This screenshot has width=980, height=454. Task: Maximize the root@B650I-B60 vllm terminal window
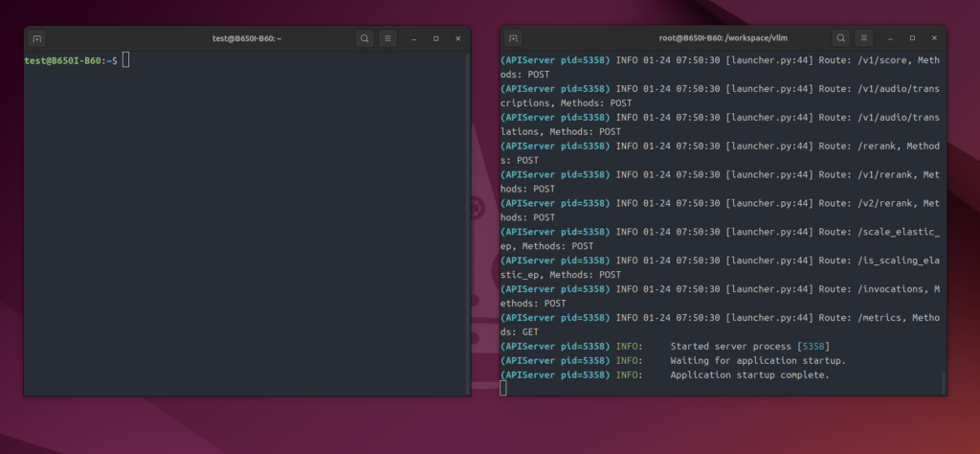[x=912, y=39]
